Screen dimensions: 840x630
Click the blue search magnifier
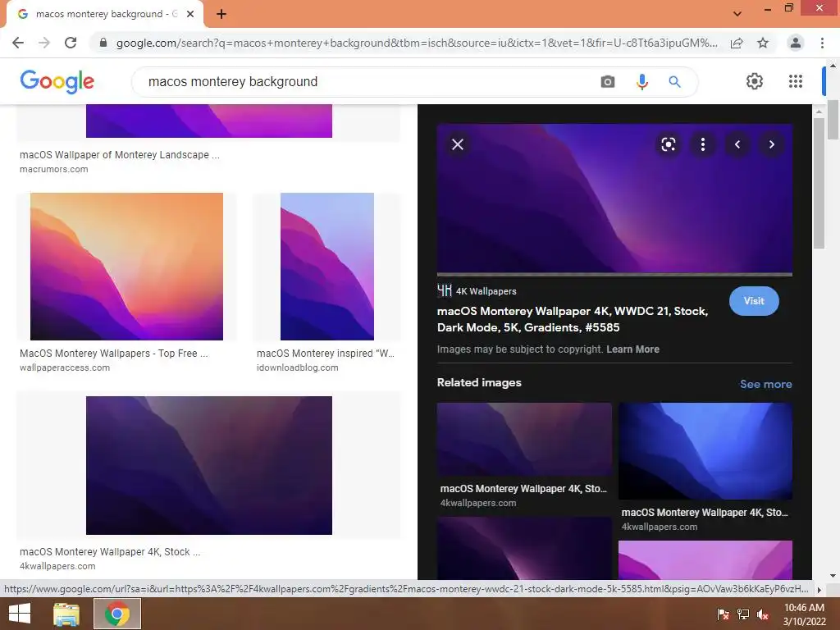(x=674, y=81)
